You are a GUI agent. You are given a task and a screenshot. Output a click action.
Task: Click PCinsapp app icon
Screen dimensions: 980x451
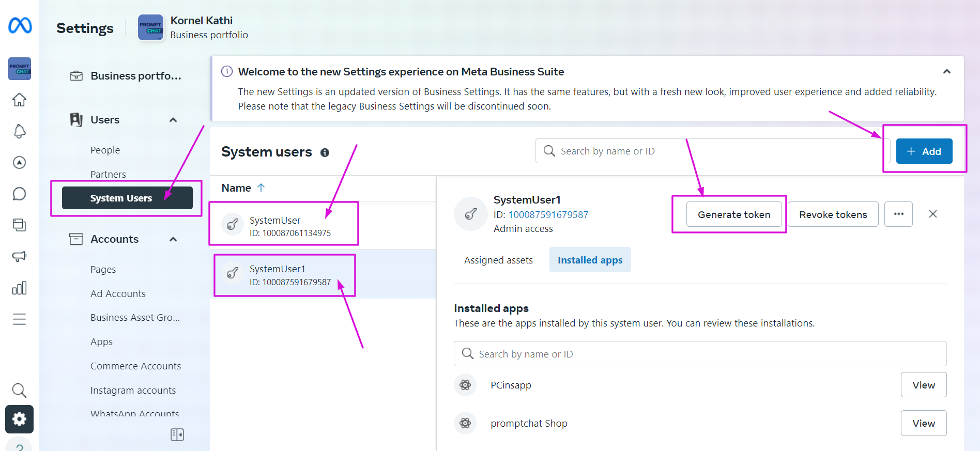click(x=465, y=385)
